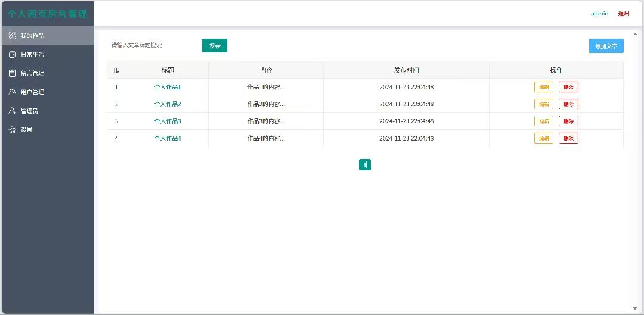Click the admin username link
This screenshot has height=315, width=644.
(x=599, y=14)
